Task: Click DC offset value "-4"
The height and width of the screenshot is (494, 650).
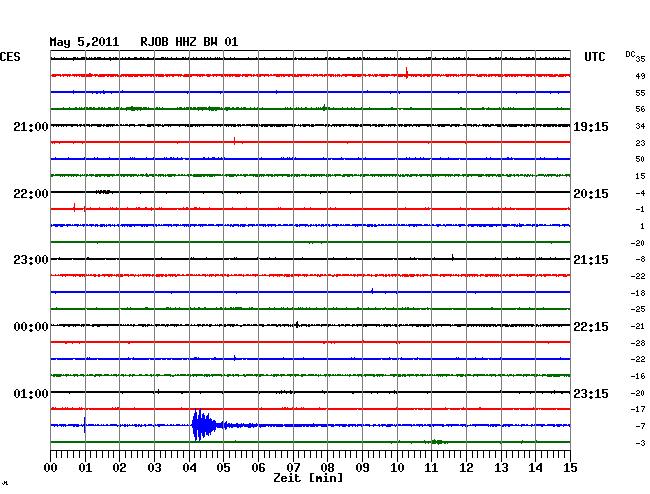Action: (640, 193)
